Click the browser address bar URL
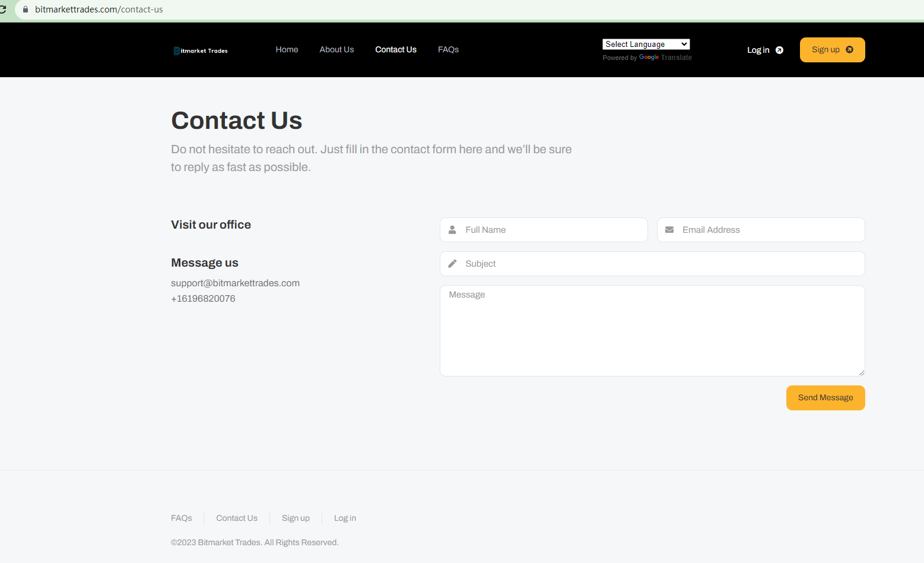 [x=99, y=10]
